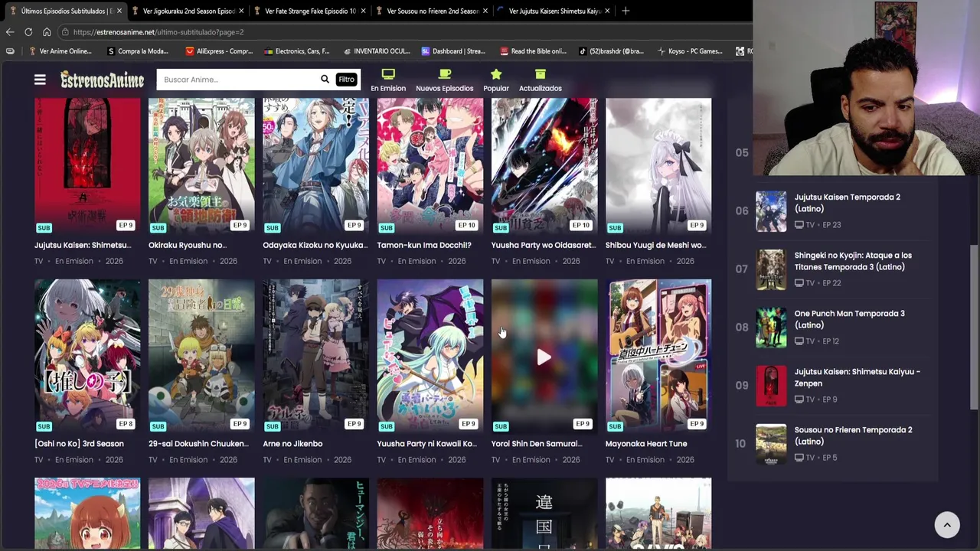This screenshot has width=980, height=551.
Task: Open Sousou no Frieren Temporada 2 ranking entry
Action: [x=854, y=435]
